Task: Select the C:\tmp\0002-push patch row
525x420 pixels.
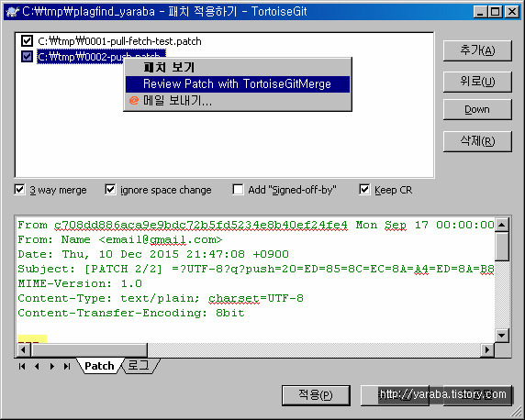Action: click(102, 57)
